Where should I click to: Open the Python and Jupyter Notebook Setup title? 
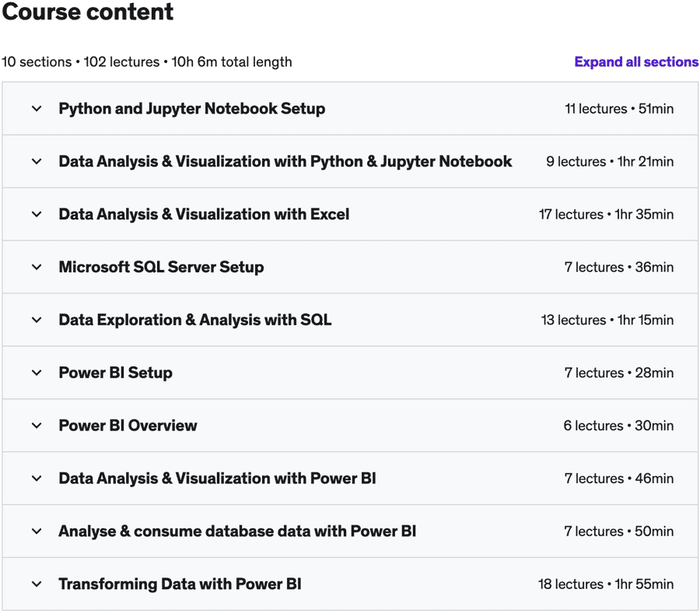pyautogui.click(x=192, y=108)
